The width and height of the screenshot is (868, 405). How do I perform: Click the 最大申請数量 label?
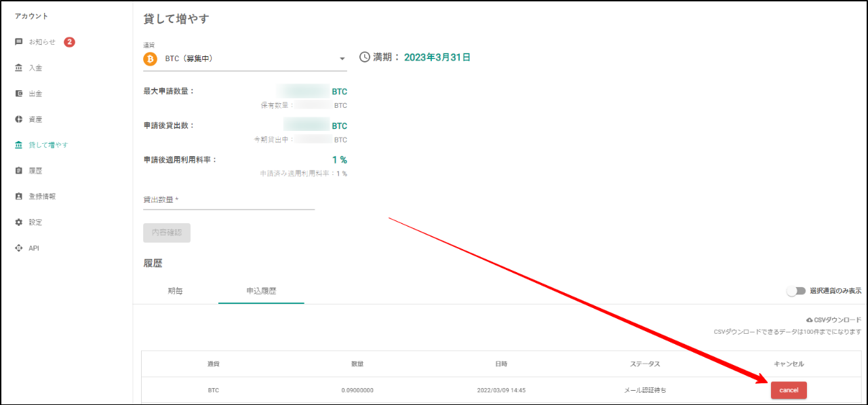click(x=168, y=91)
